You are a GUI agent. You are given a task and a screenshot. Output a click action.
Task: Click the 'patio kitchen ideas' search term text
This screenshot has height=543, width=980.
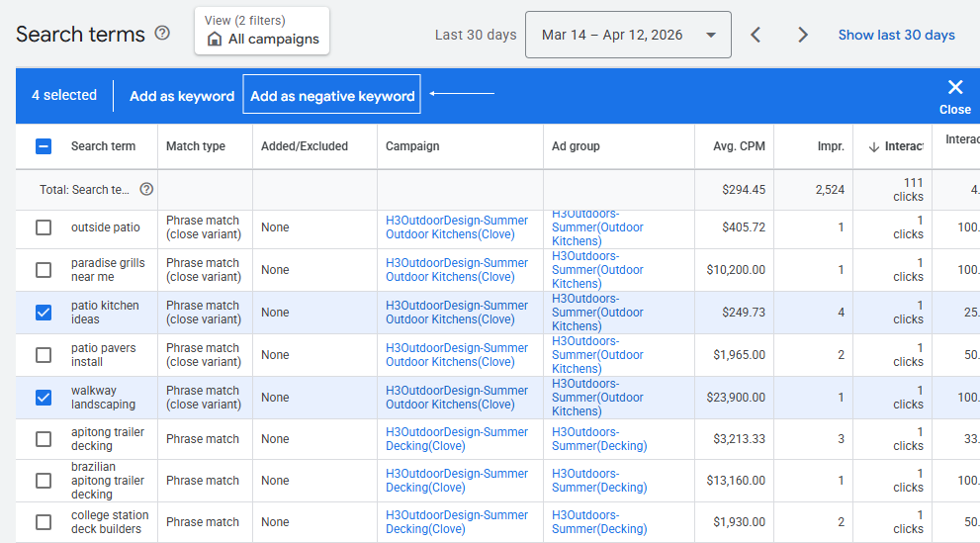(x=105, y=313)
